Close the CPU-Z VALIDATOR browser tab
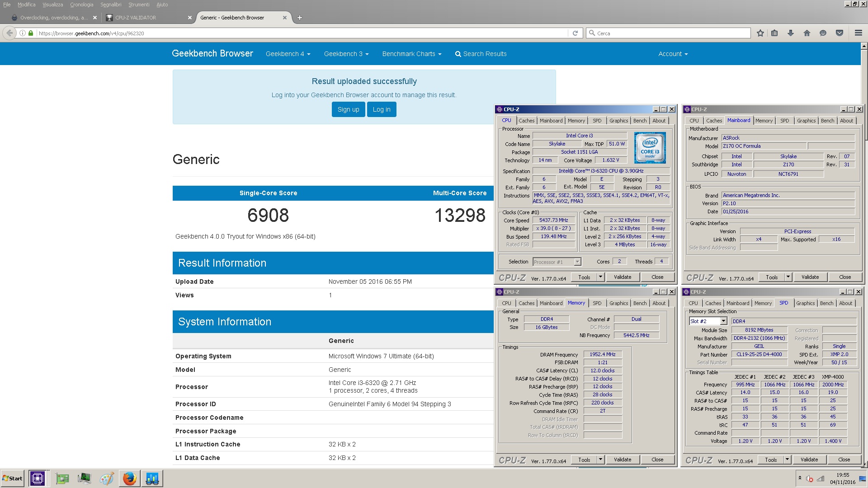The width and height of the screenshot is (868, 488). [190, 18]
